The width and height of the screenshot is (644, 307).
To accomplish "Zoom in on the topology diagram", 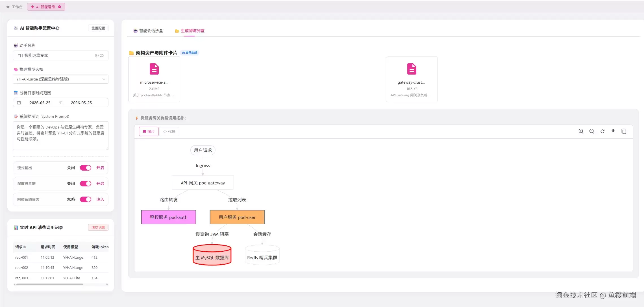I will 581,131.
